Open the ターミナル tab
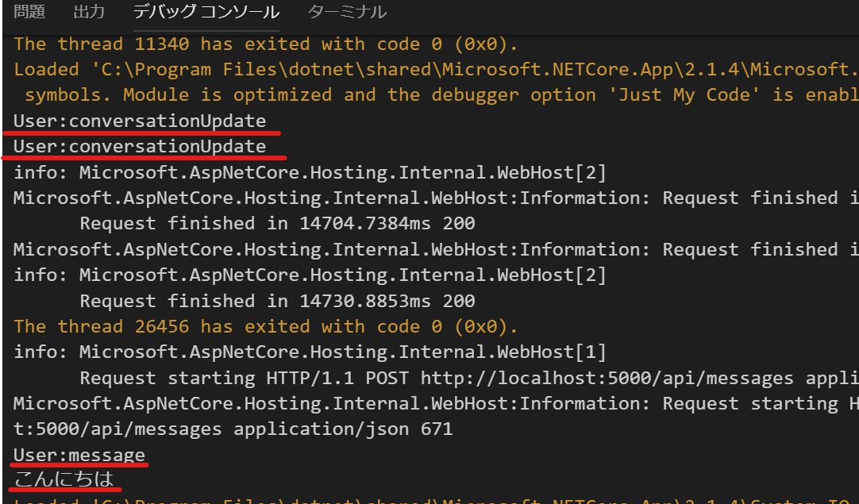 coord(346,12)
